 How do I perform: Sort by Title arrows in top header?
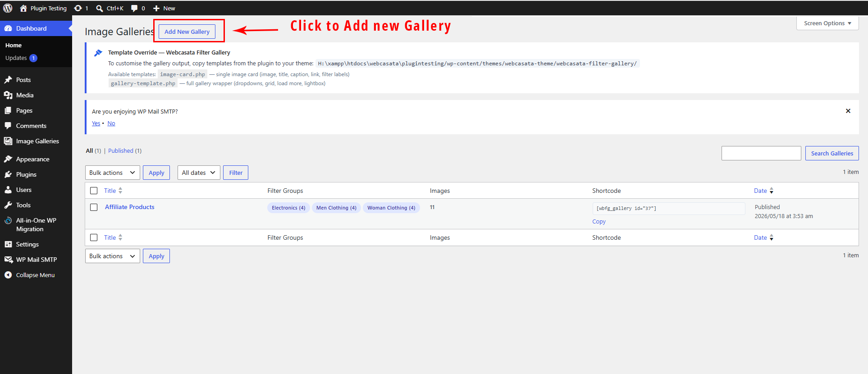coord(120,191)
